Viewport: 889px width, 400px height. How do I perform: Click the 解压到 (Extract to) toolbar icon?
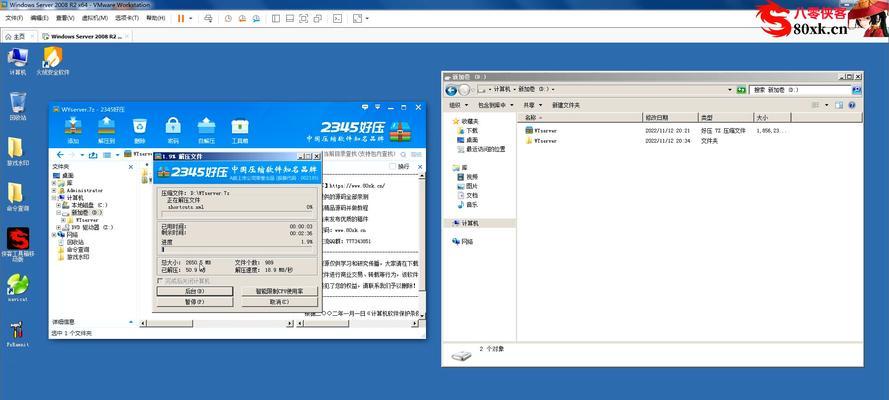[106, 130]
